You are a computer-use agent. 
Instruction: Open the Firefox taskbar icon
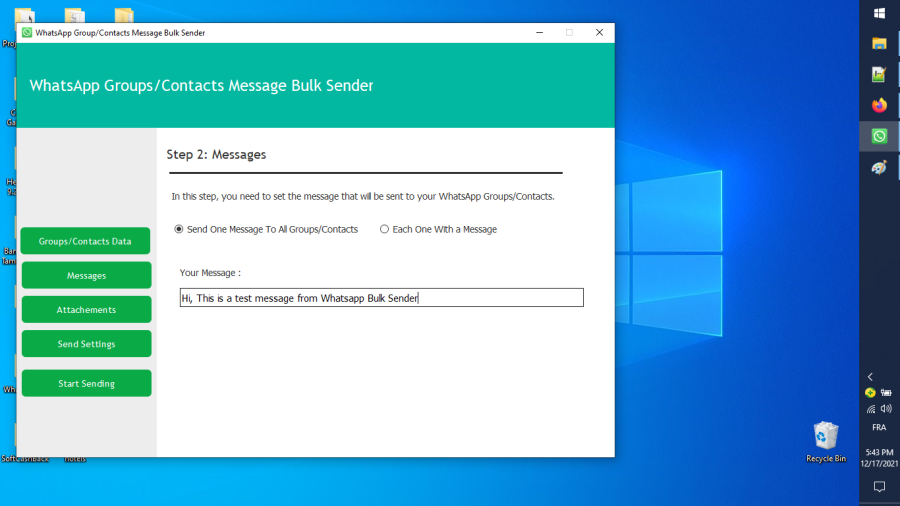tap(879, 105)
